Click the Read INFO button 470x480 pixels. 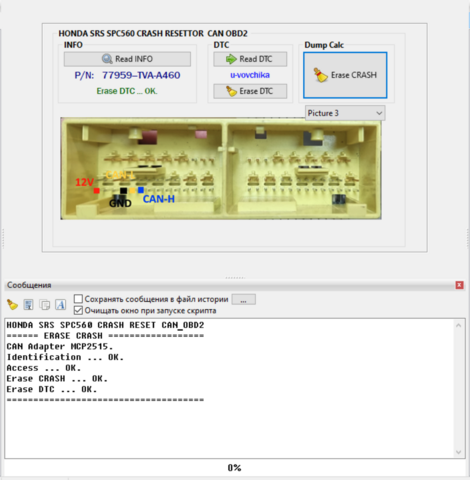127,59
